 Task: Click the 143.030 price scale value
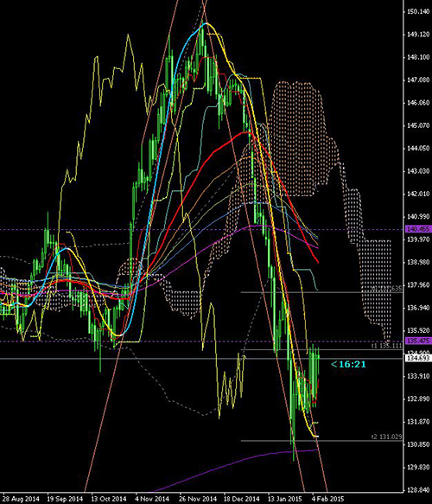pos(418,171)
